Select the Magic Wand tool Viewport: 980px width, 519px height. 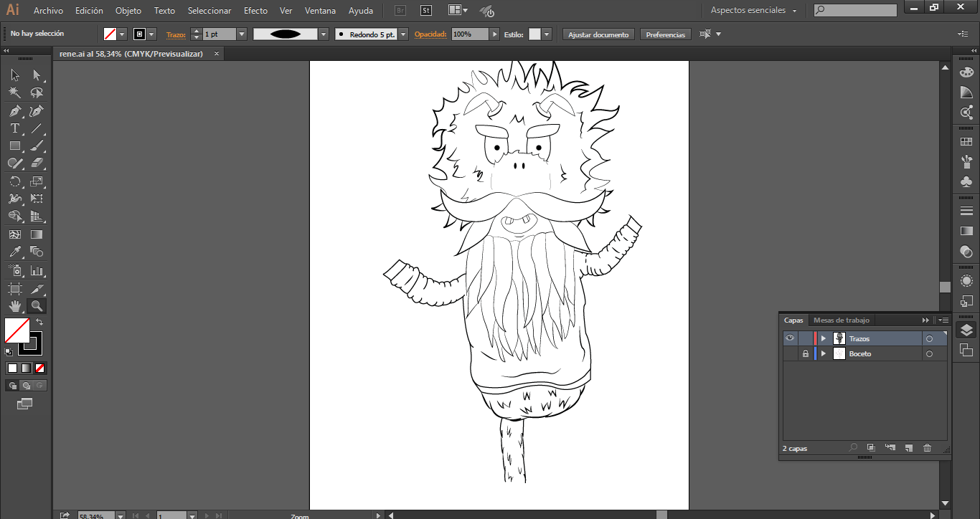15,93
